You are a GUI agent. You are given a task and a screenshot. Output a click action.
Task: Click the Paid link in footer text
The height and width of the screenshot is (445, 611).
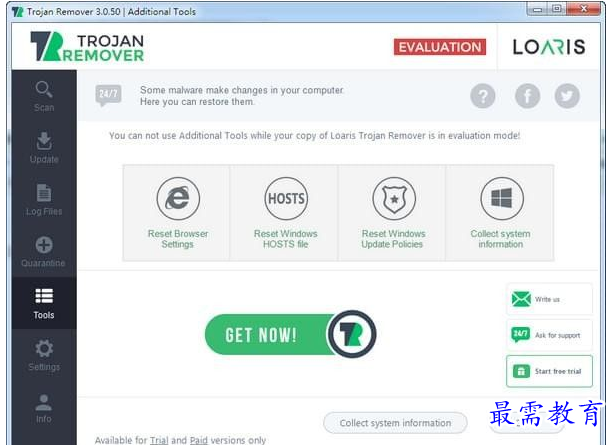(x=199, y=440)
